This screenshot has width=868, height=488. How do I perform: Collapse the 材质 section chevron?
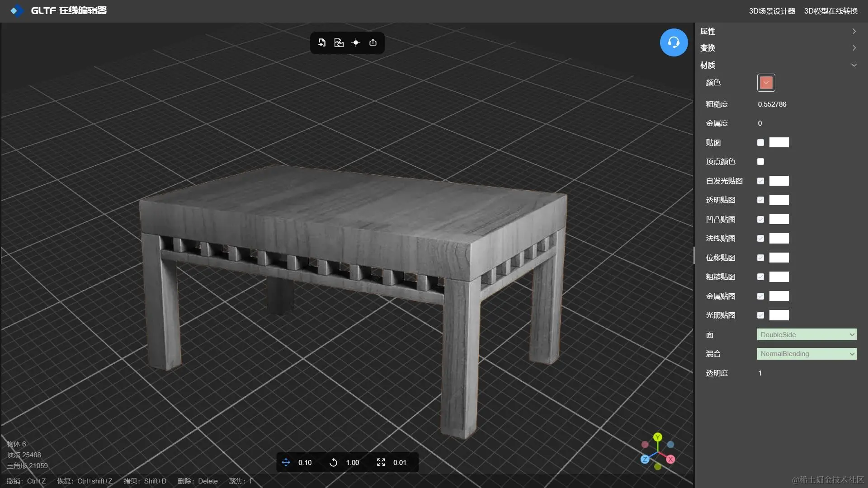coord(854,65)
